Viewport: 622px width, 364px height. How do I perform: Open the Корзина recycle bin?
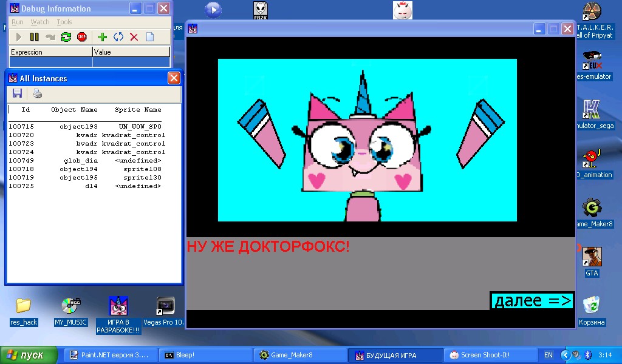point(592,312)
